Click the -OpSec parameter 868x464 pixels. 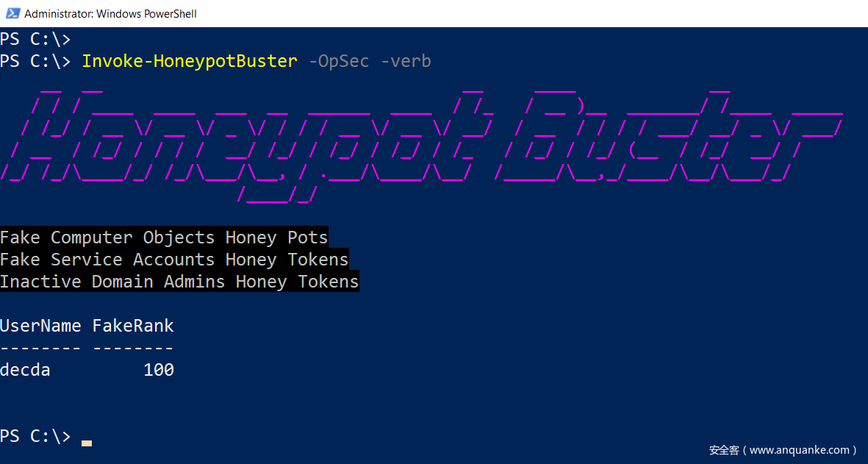point(338,61)
